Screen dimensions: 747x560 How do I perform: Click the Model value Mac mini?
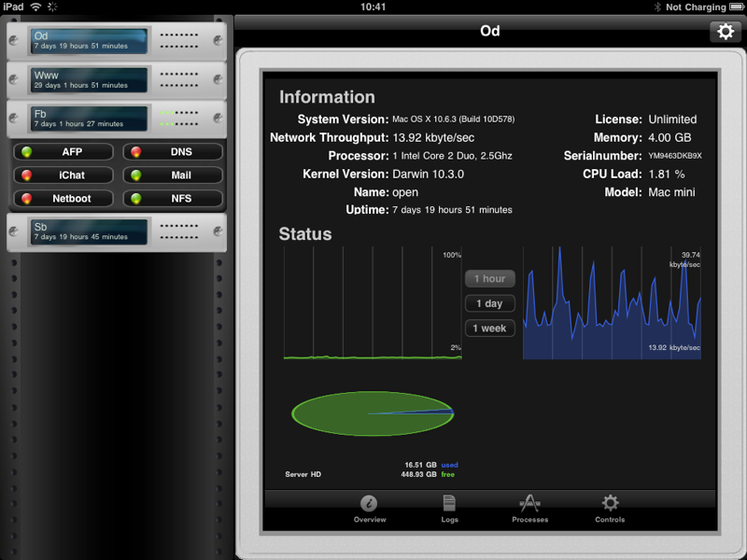point(671,192)
